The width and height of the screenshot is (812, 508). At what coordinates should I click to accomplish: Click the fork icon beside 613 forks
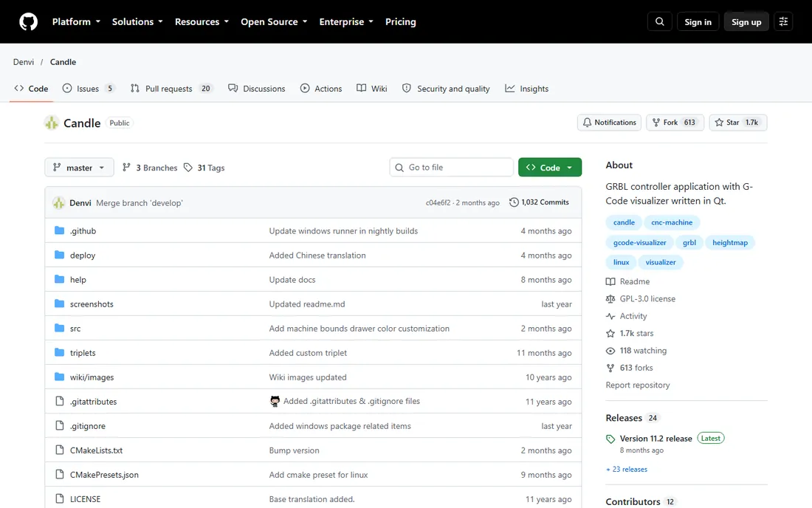pyautogui.click(x=610, y=368)
